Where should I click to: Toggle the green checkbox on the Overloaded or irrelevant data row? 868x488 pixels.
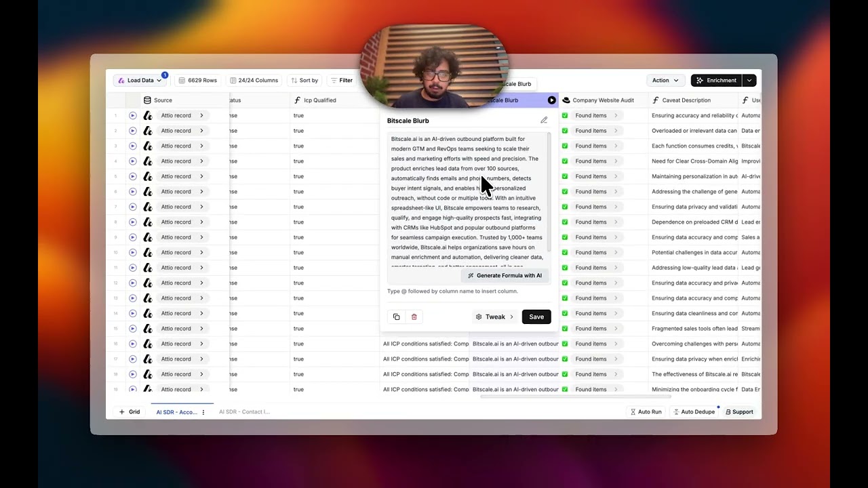pyautogui.click(x=565, y=131)
